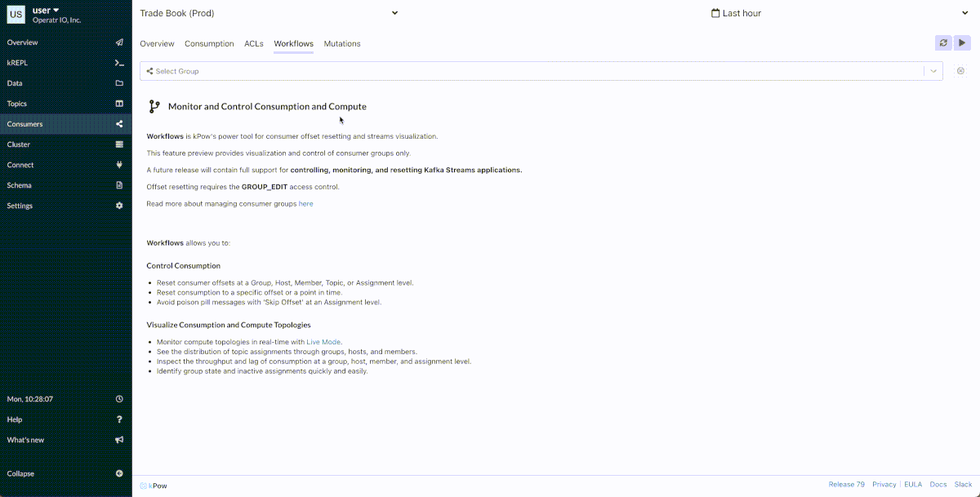Click the Help label in sidebar
980x497 pixels.
[x=15, y=419]
